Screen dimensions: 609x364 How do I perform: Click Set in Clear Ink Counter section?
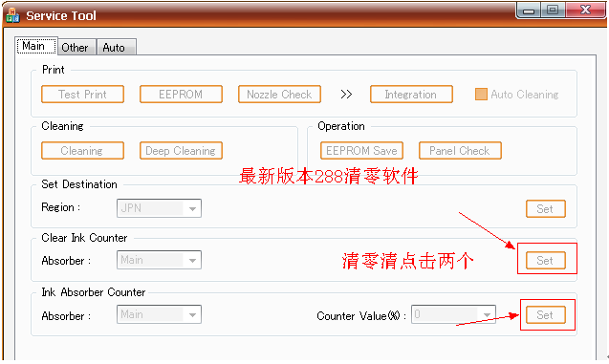click(x=546, y=261)
